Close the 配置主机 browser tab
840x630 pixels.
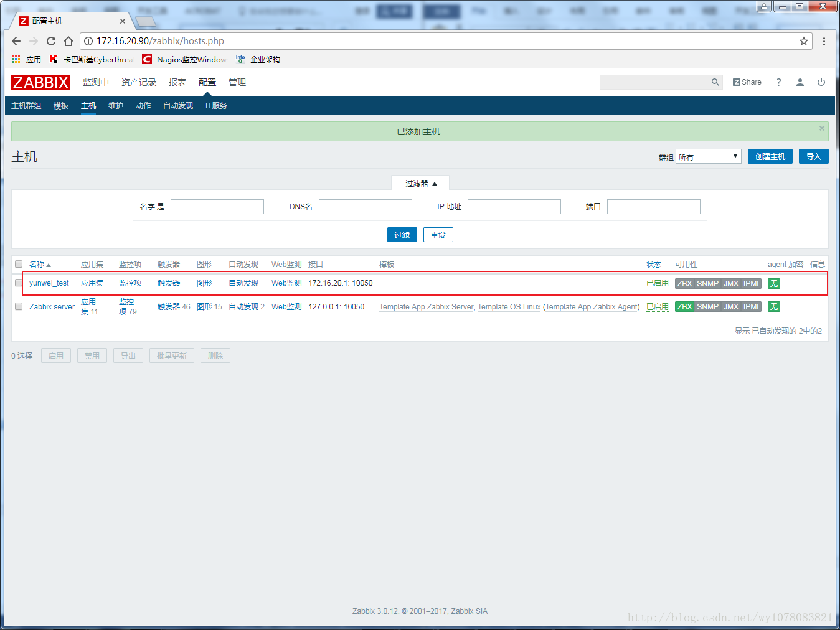click(122, 21)
